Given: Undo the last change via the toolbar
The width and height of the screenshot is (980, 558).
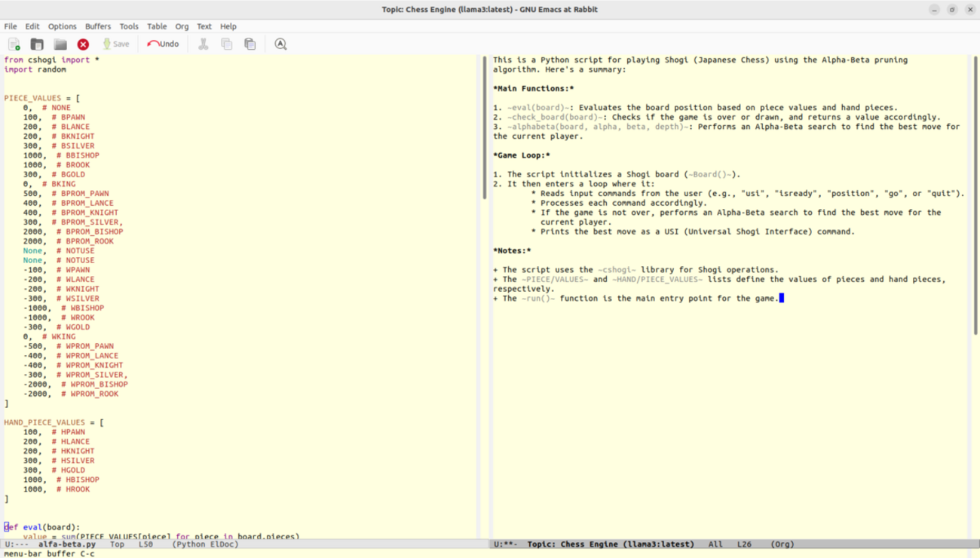Looking at the screenshot, I should click(x=163, y=44).
